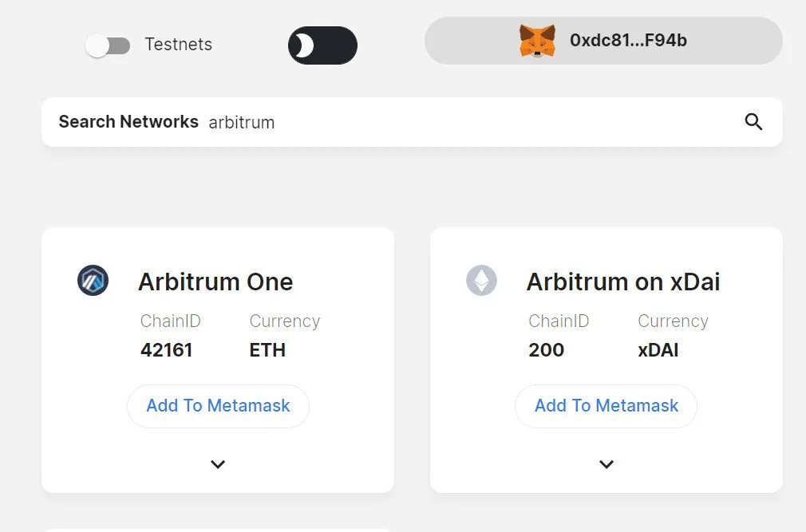This screenshot has width=806, height=532.
Task: Click the MetaMask fox icon
Action: tap(536, 41)
